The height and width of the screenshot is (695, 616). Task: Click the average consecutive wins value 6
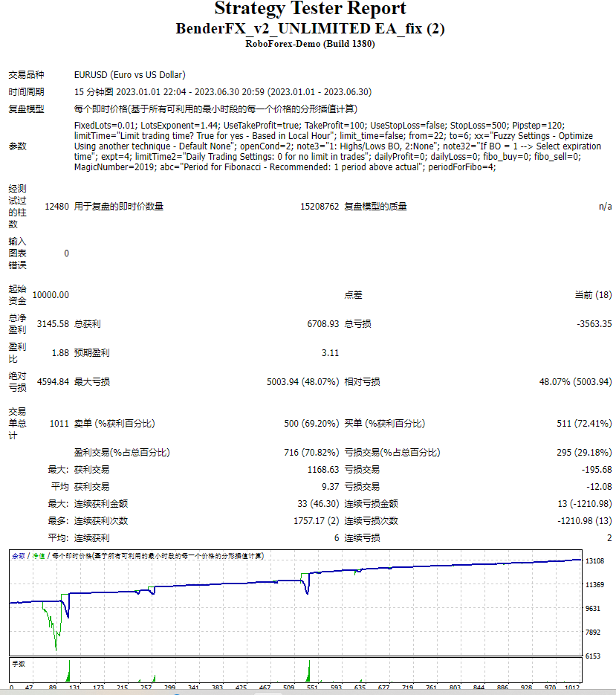(337, 538)
